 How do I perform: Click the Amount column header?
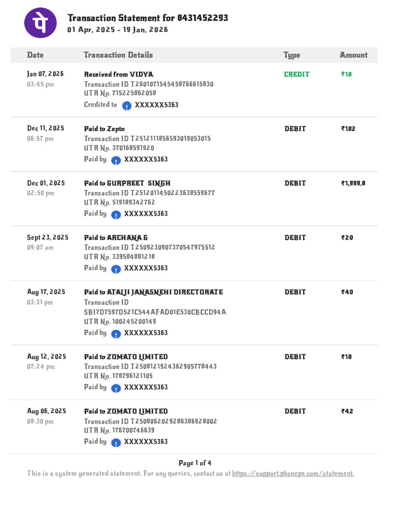(353, 55)
